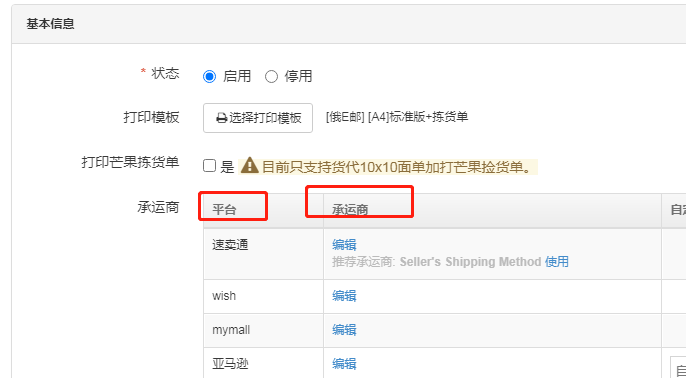The height and width of the screenshot is (378, 686).
Task: Tick the 是 checkbox for 打印芒果拣货单
Action: [210, 166]
